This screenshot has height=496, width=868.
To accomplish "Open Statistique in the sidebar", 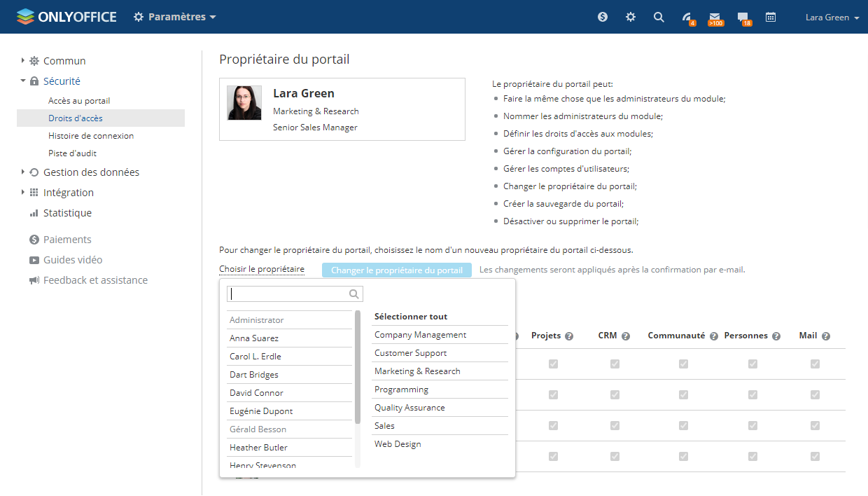I will tap(67, 213).
